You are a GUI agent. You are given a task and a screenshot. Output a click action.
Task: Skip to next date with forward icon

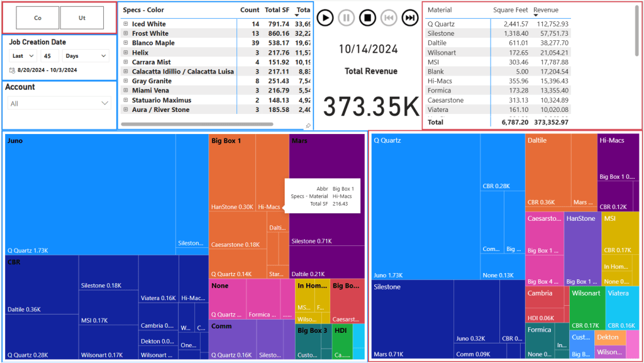click(x=410, y=18)
